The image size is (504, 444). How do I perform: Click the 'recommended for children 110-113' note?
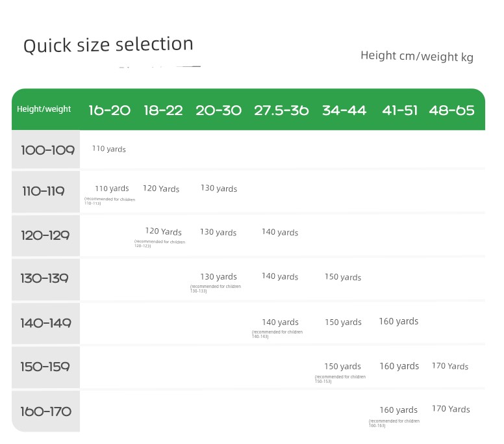click(110, 201)
